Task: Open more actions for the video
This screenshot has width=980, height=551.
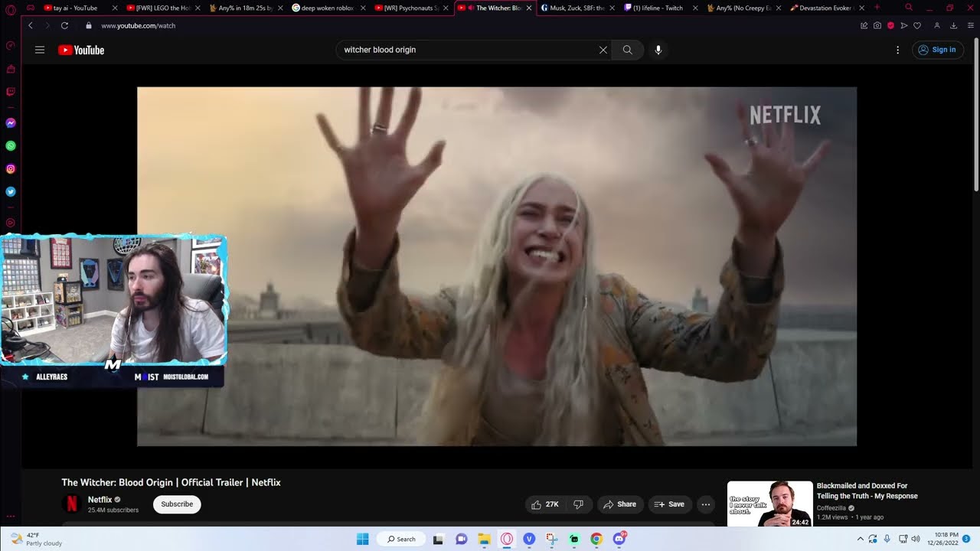Action: click(x=706, y=504)
